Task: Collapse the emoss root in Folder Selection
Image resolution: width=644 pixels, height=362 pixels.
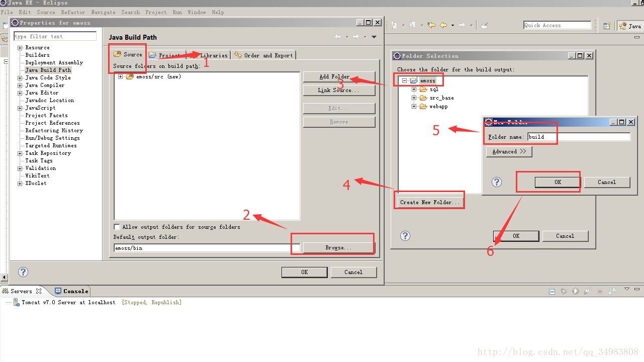Action: point(404,80)
